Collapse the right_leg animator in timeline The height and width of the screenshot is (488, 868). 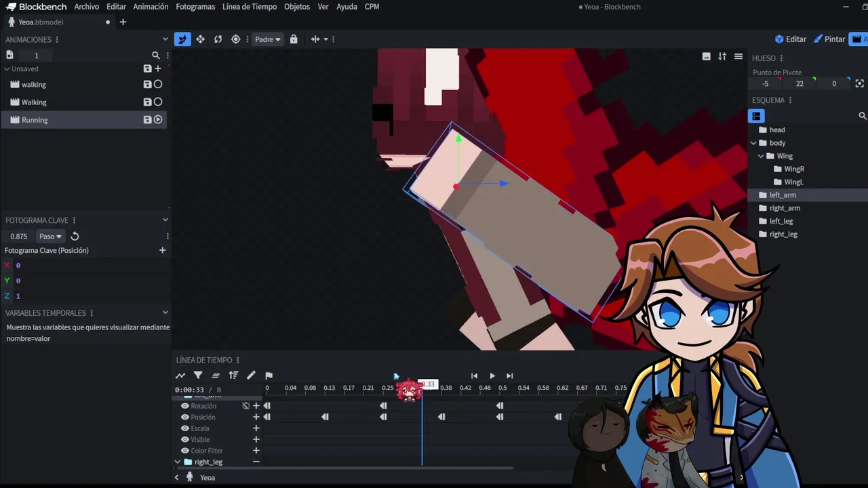point(178,462)
